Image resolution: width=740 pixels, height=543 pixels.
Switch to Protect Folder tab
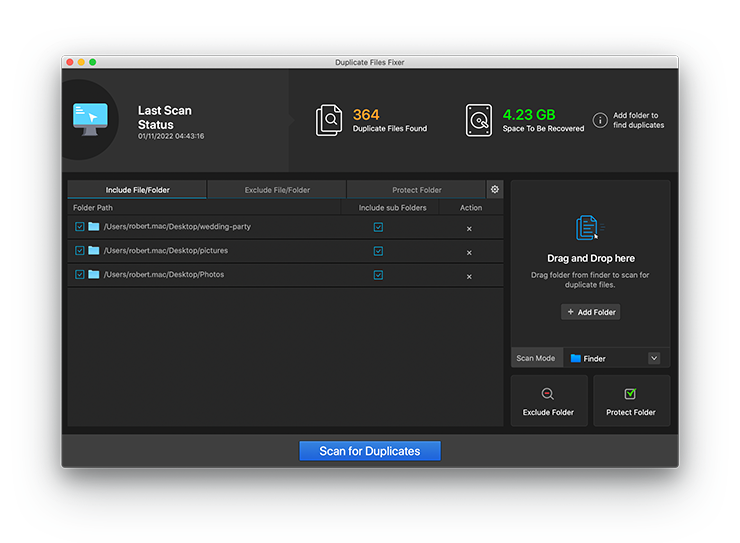(x=417, y=190)
